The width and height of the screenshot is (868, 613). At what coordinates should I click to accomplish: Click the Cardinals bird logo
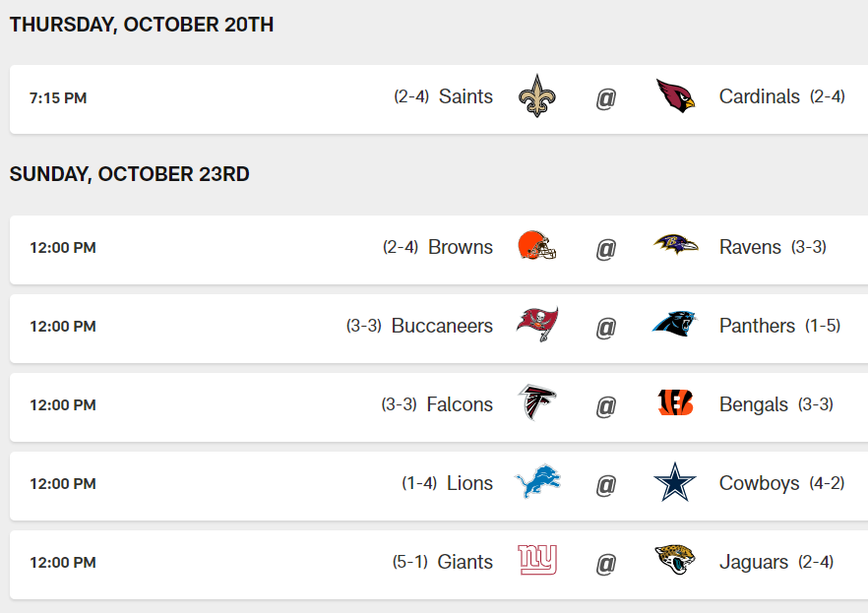[675, 96]
